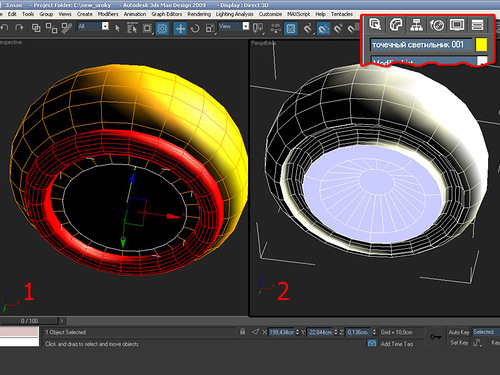
Task: Click the 0 / 100 time slider
Action: pos(29,321)
